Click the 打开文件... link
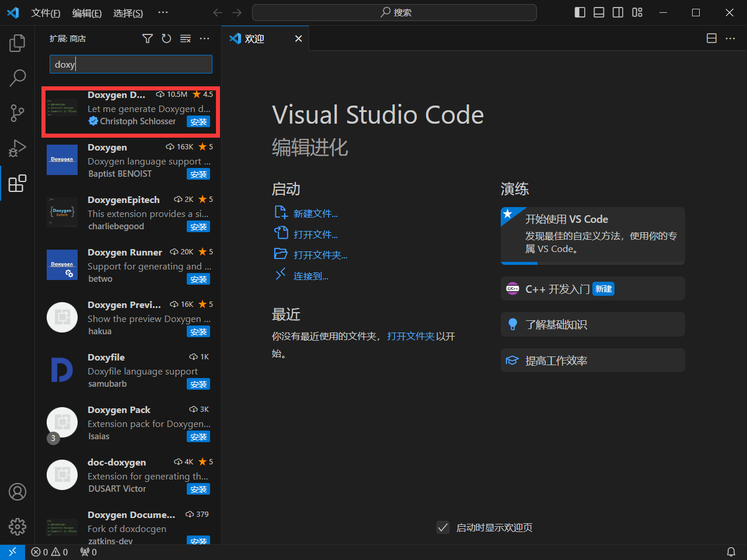The height and width of the screenshot is (560, 747). [x=315, y=235]
